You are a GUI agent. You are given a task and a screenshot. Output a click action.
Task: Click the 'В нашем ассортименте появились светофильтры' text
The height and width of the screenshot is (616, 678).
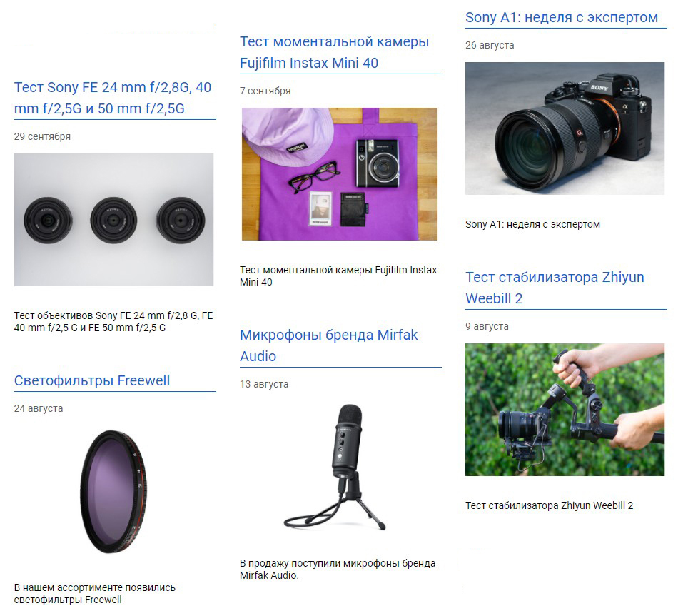95,593
